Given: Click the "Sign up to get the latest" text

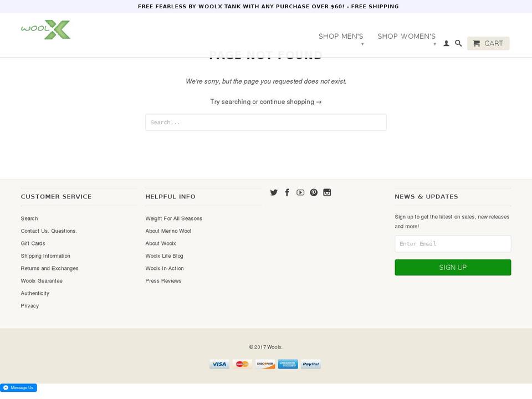Looking at the screenshot, I should [452, 222].
